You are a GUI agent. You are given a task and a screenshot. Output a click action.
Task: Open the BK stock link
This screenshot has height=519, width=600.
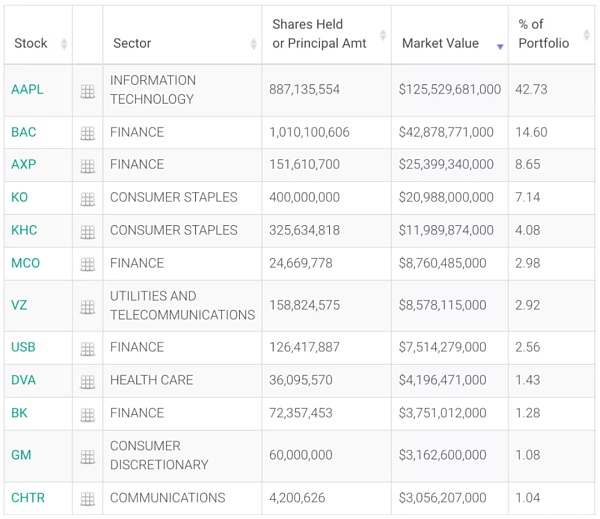click(x=19, y=413)
